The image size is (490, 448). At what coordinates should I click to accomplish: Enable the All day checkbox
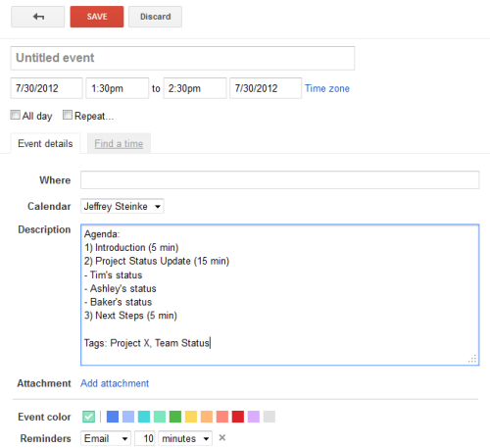16,115
